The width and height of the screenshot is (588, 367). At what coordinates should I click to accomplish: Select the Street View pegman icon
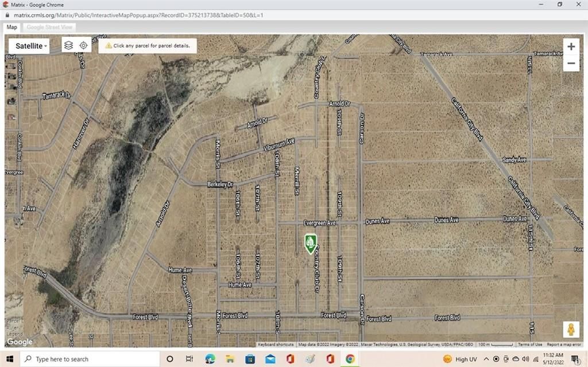[571, 330]
